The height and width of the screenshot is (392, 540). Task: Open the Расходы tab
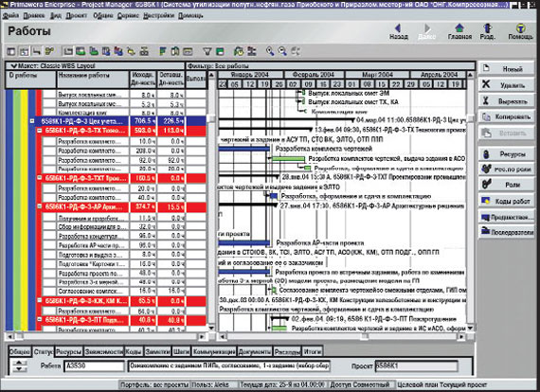(x=287, y=351)
